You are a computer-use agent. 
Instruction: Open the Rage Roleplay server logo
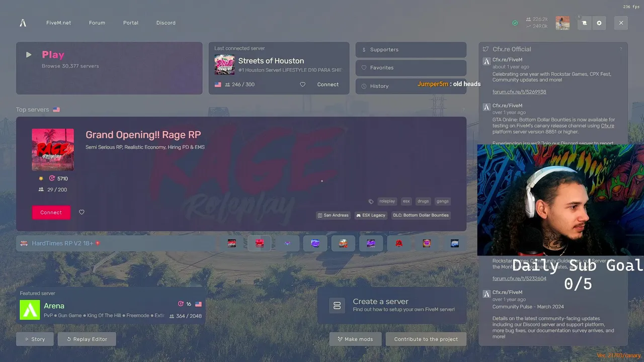coord(53,149)
